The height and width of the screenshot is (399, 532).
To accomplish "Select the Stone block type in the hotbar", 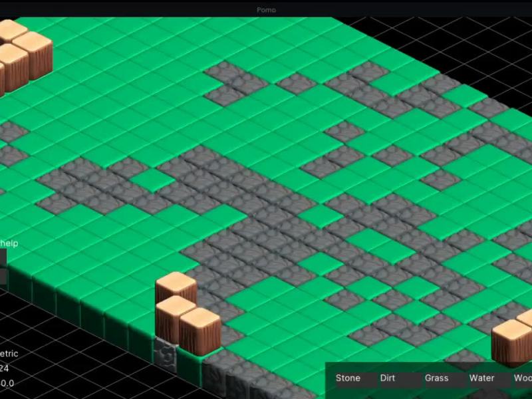I will [x=348, y=378].
